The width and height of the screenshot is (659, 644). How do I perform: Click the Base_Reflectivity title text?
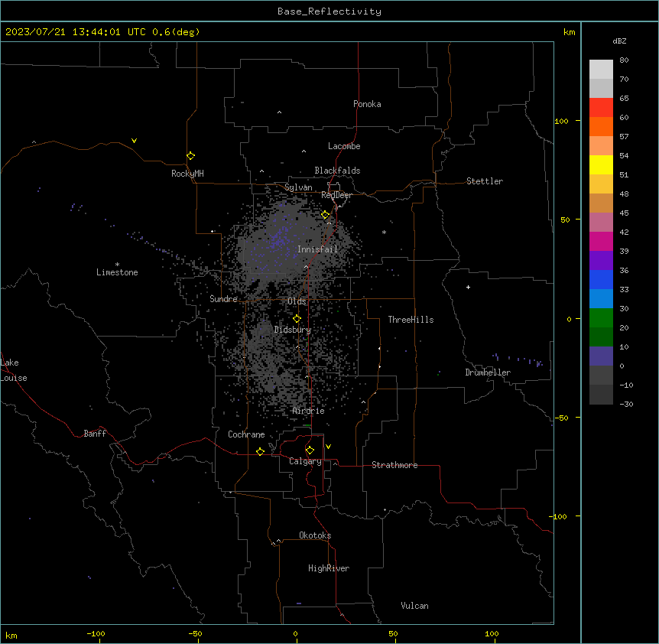329,11
